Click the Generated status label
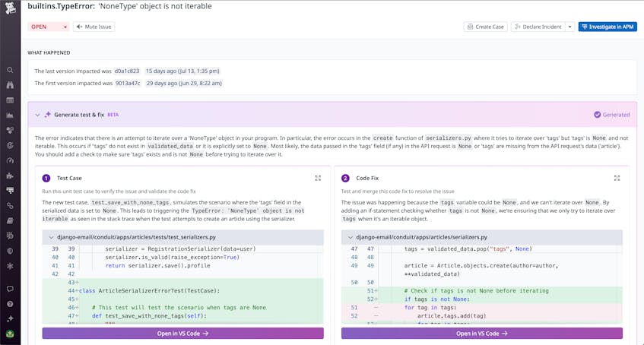Image resolution: width=644 pixels, height=345 pixels. point(612,115)
